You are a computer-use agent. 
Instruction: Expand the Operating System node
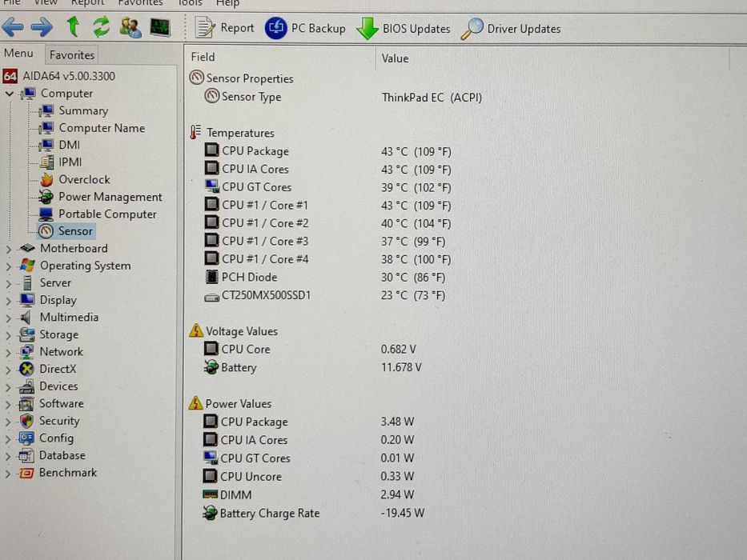[8, 266]
